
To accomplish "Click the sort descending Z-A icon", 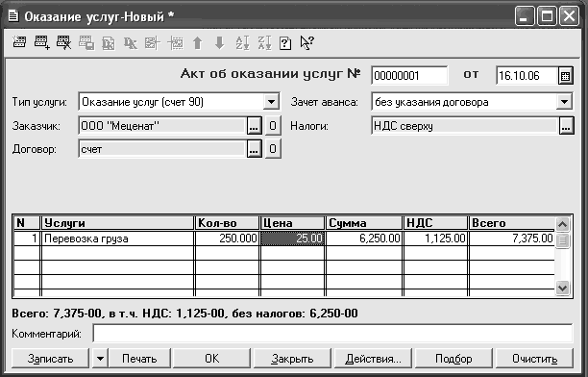I will (x=265, y=43).
